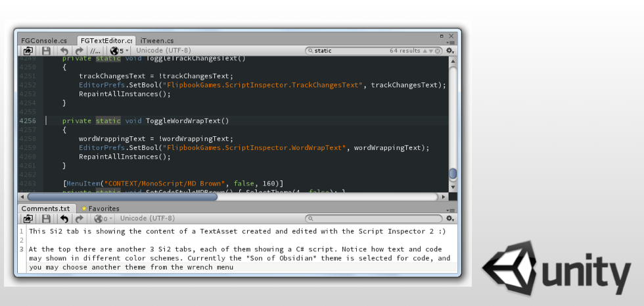Focus the empty search field in Comments pane
The width and height of the screenshot is (644, 306).
[x=374, y=218]
